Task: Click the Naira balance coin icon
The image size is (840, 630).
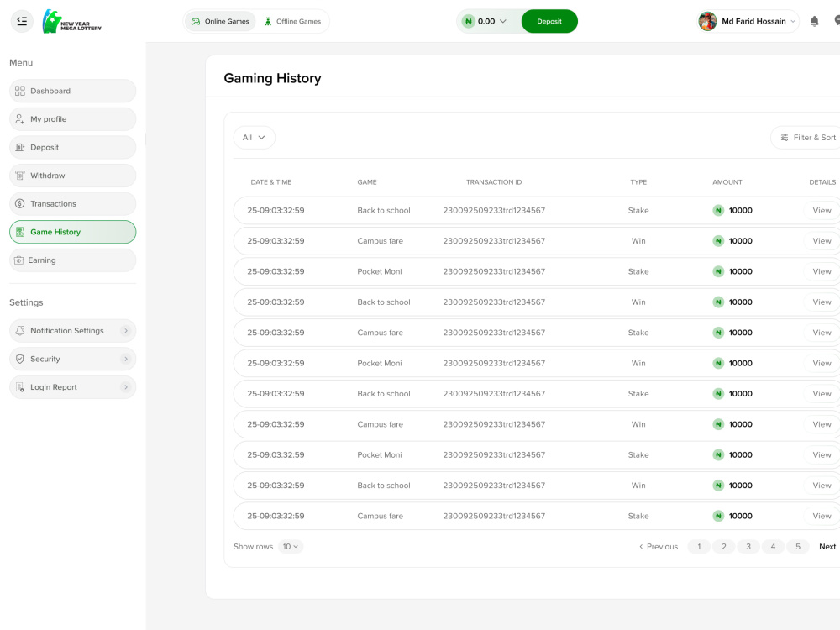Action: click(469, 22)
